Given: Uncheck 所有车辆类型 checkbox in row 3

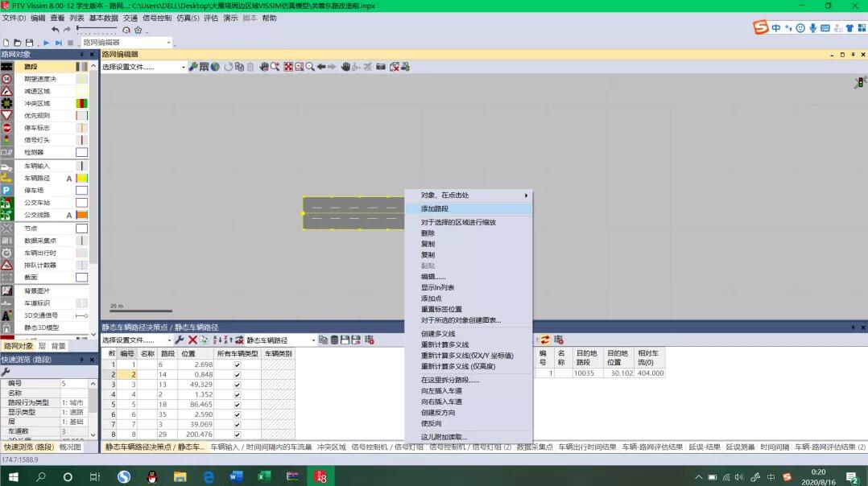Looking at the screenshot, I should click(238, 385).
